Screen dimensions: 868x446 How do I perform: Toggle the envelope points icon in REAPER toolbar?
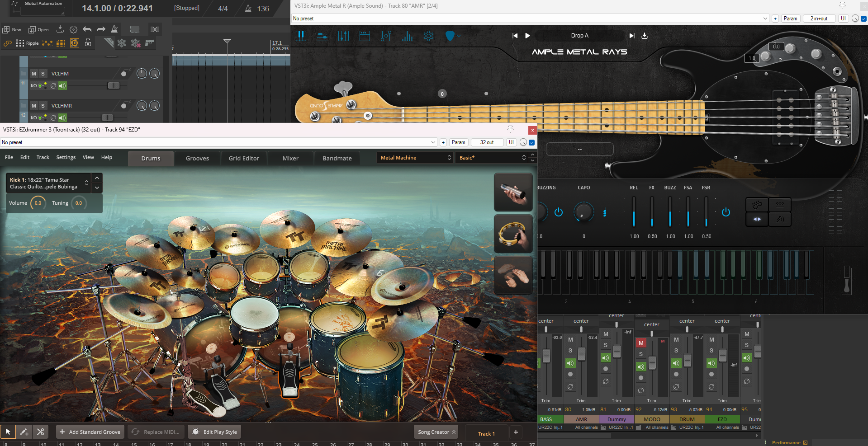(x=47, y=43)
